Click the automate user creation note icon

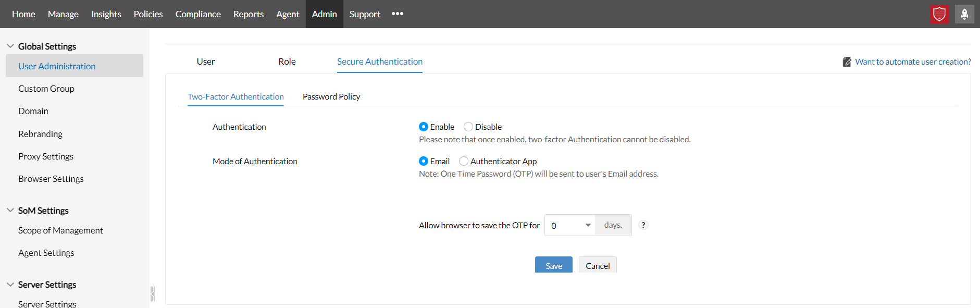(847, 61)
